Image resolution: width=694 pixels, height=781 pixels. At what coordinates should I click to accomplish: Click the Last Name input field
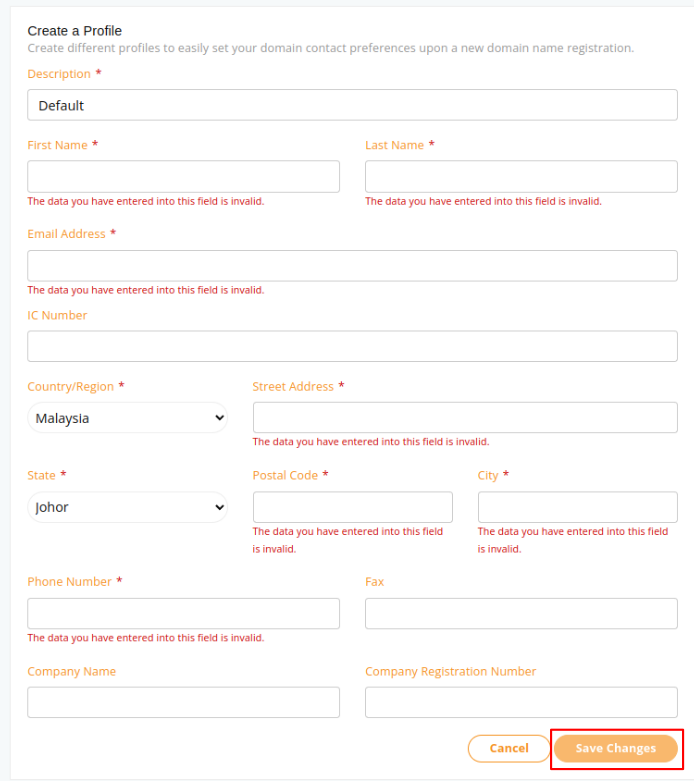click(521, 177)
